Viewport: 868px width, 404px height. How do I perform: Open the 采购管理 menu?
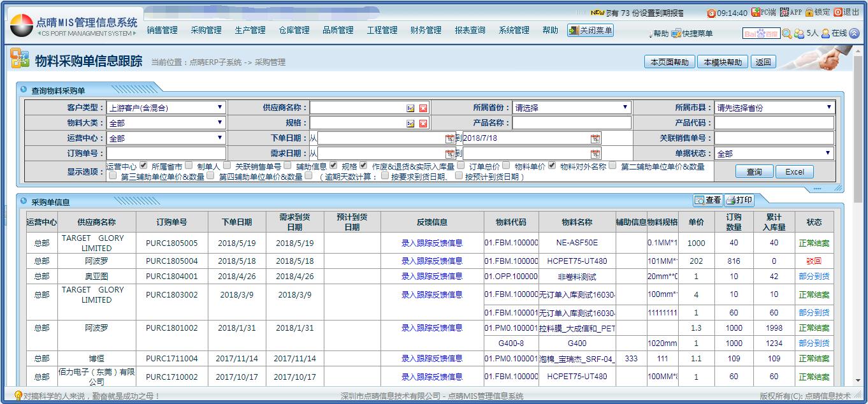click(x=206, y=30)
